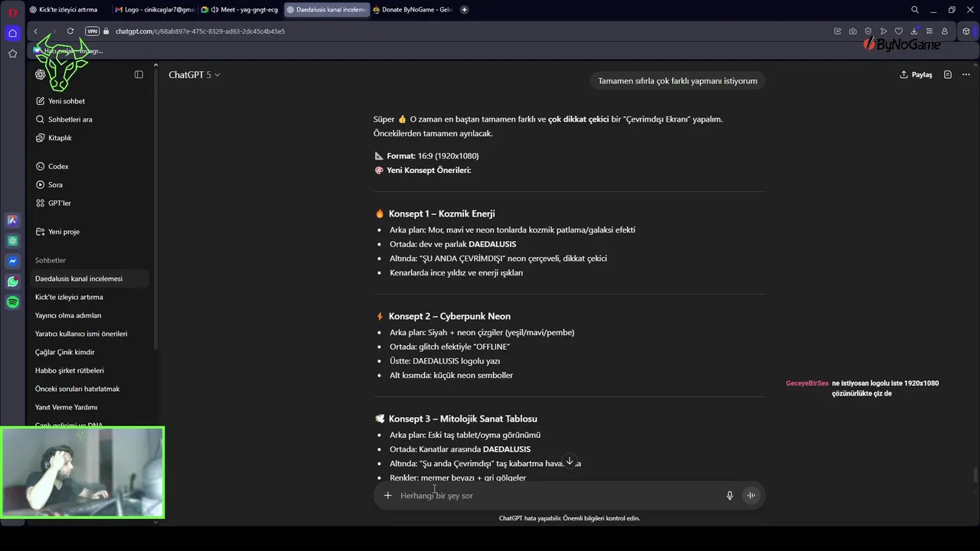
Task: Go back to the previous page
Action: pyautogui.click(x=35, y=31)
